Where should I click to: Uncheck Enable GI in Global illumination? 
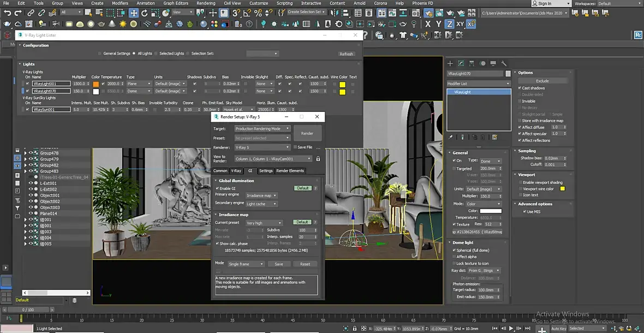click(x=217, y=188)
